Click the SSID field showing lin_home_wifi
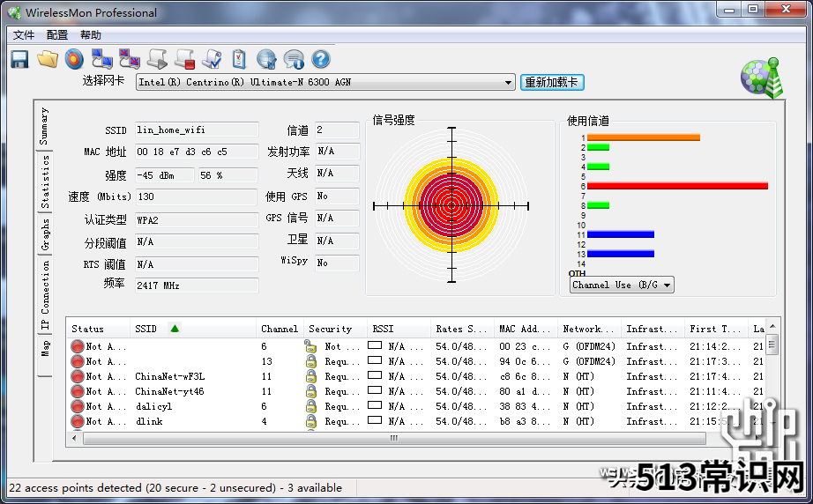 click(197, 130)
